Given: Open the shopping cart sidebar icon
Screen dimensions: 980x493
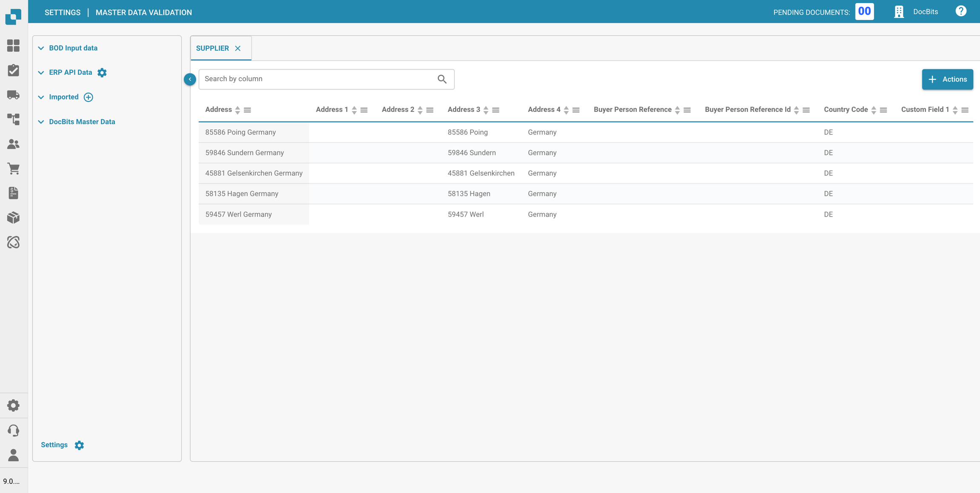Looking at the screenshot, I should click(x=13, y=168).
